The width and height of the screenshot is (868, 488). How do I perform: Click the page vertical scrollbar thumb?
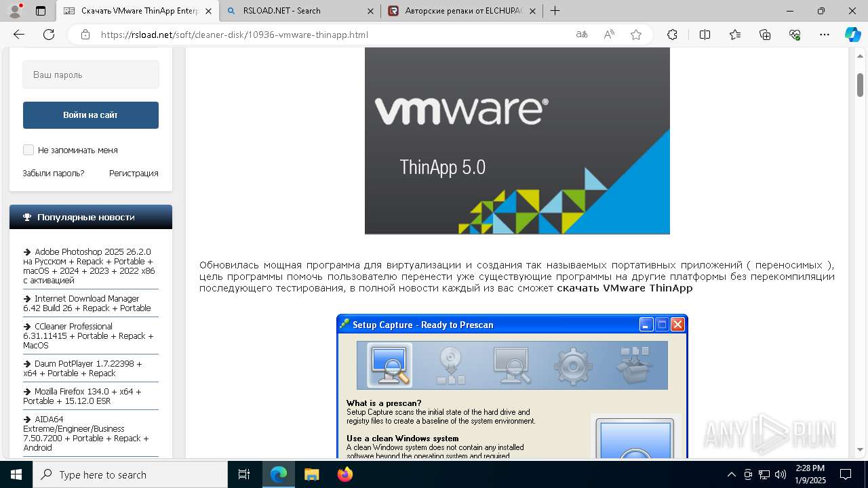pyautogui.click(x=860, y=85)
